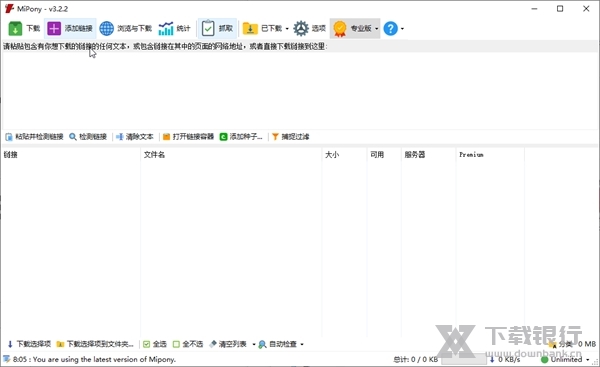
Task: Click the 0 KB/s download speed indicator
Action: (x=505, y=360)
